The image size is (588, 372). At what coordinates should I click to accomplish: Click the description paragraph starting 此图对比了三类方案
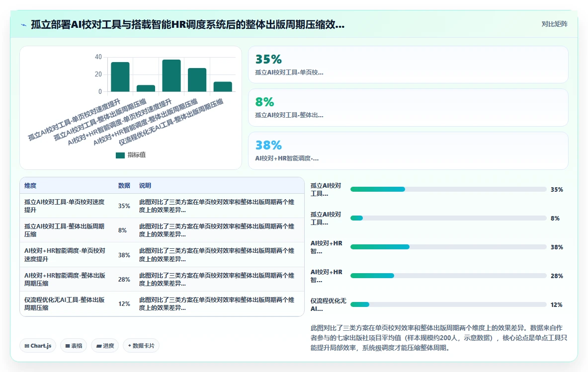[439, 338]
